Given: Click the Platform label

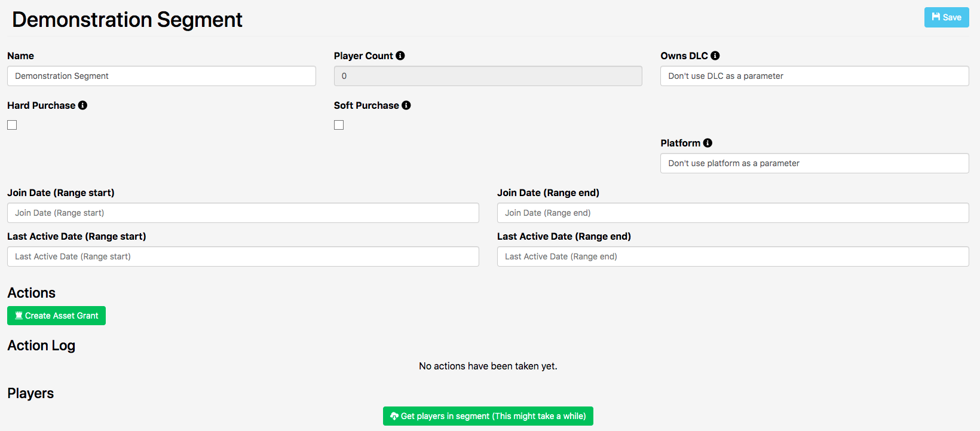Looking at the screenshot, I should (x=681, y=143).
